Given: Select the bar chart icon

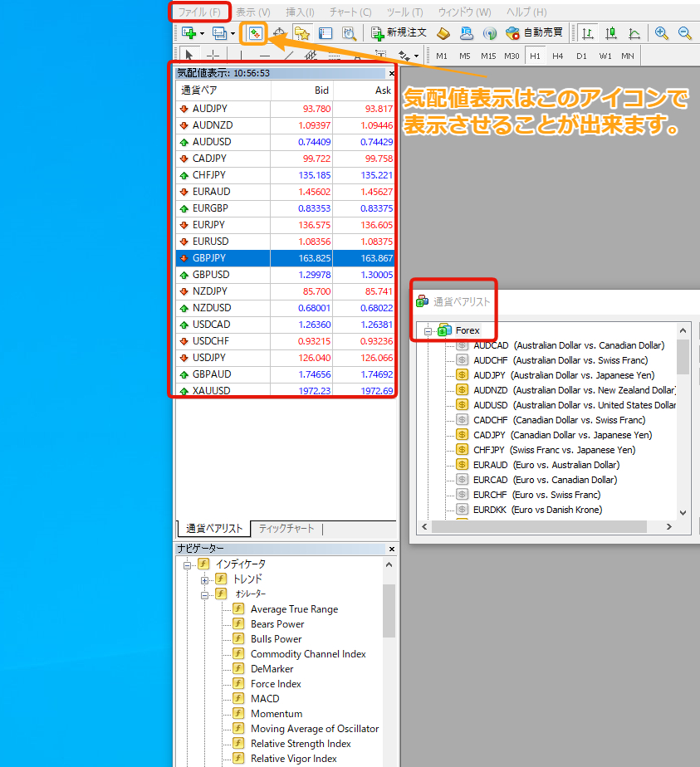Looking at the screenshot, I should [x=588, y=33].
